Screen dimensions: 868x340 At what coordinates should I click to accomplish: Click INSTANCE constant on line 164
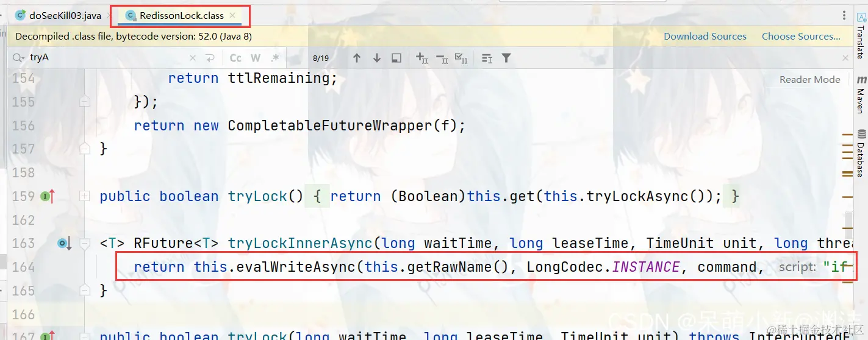coord(646,267)
